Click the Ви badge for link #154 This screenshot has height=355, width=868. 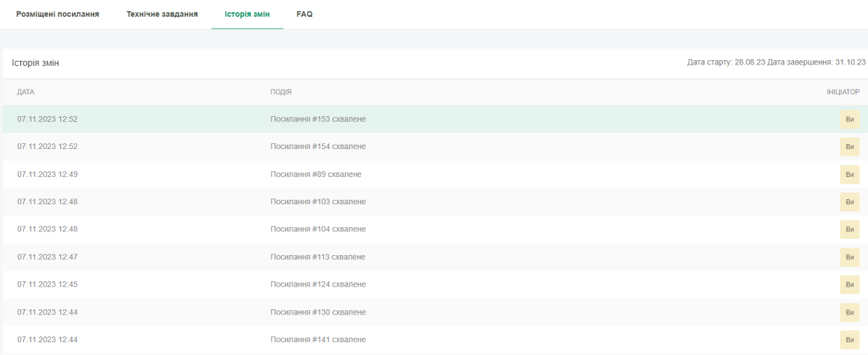pyautogui.click(x=849, y=147)
